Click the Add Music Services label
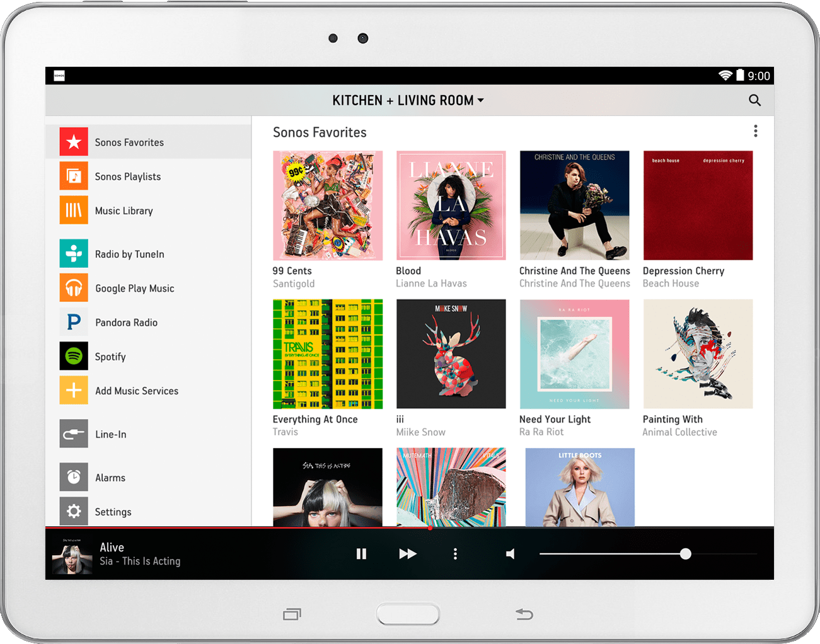Viewport: 820px width, 644px height. point(137,391)
